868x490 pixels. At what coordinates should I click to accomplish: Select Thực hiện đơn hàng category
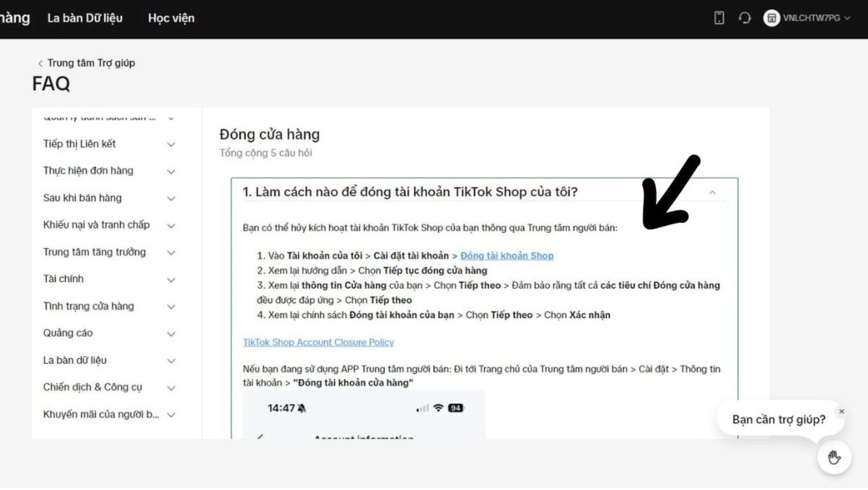click(x=88, y=171)
